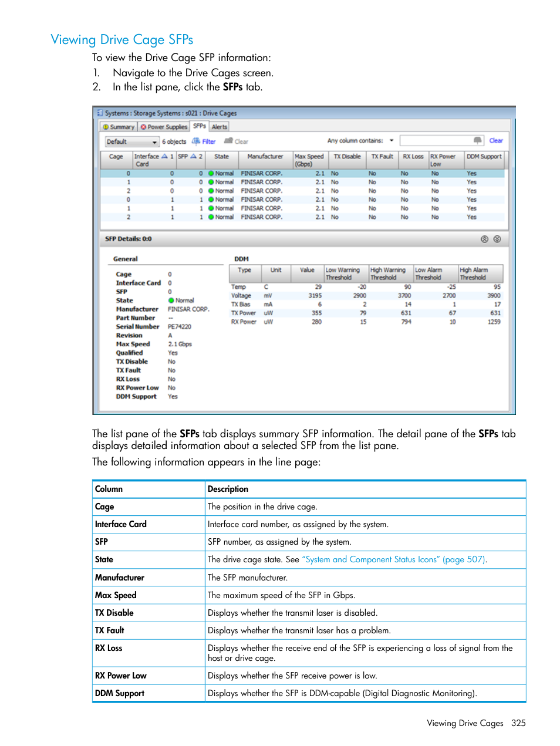This screenshot has height=746, width=560.
Task: Click the Low Warning Threshold column header
Action: click(346, 274)
